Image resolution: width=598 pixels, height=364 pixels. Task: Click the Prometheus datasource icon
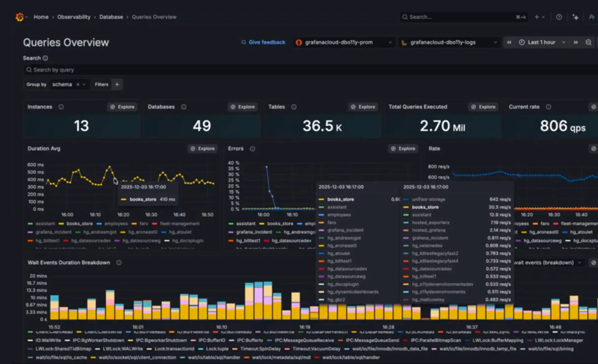[299, 42]
